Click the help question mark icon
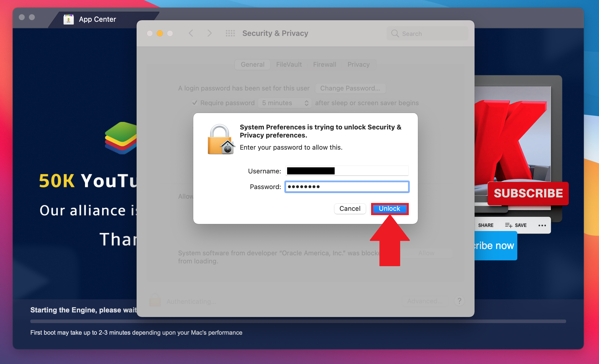The image size is (599, 364). point(460,301)
